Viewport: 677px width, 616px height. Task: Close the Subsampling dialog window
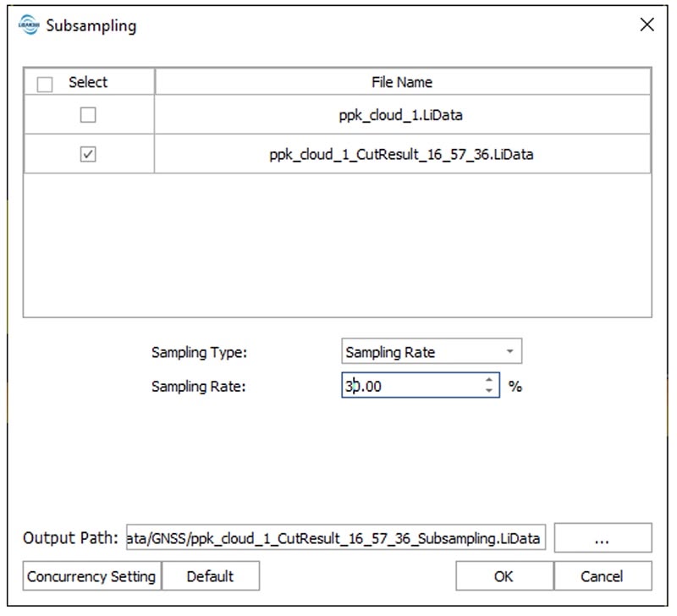647,25
